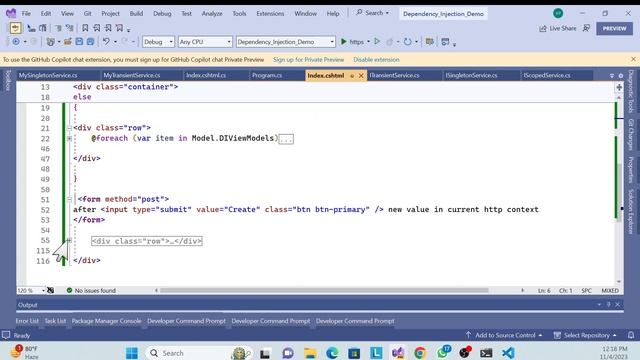The width and height of the screenshot is (640, 360).
Task: Click the Restart circular arrow icon
Action: click(x=407, y=42)
